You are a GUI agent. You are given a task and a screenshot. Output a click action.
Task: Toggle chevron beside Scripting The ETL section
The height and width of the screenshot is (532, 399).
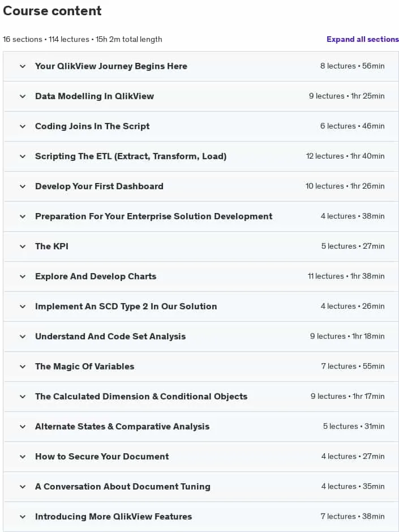[x=23, y=156]
